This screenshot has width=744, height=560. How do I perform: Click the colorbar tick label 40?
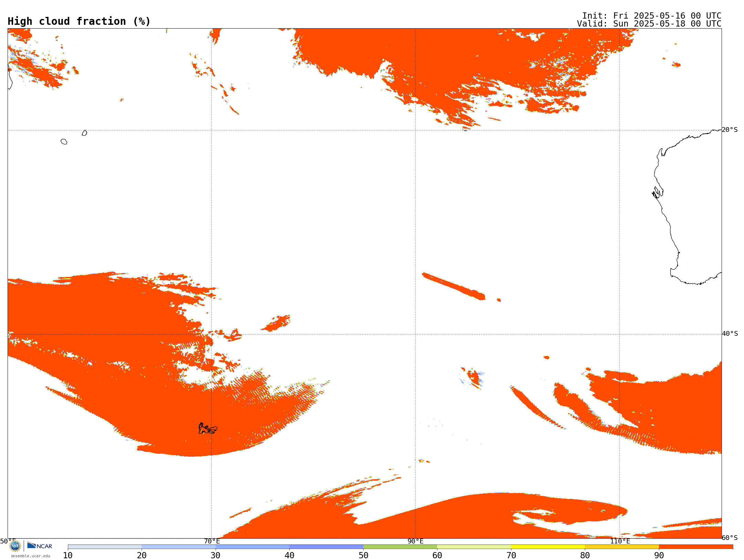289,555
